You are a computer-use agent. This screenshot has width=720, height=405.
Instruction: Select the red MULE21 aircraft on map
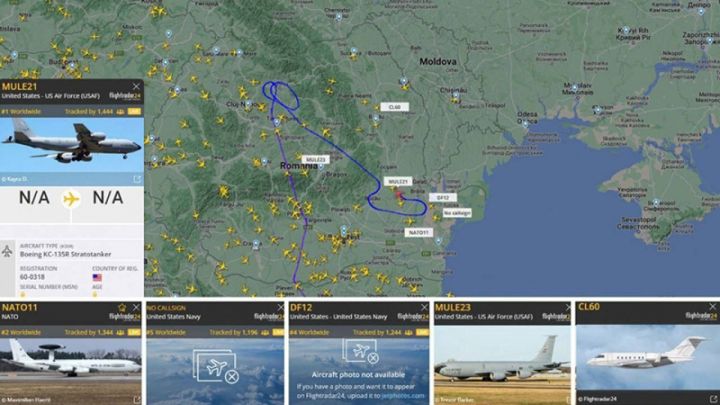click(399, 195)
